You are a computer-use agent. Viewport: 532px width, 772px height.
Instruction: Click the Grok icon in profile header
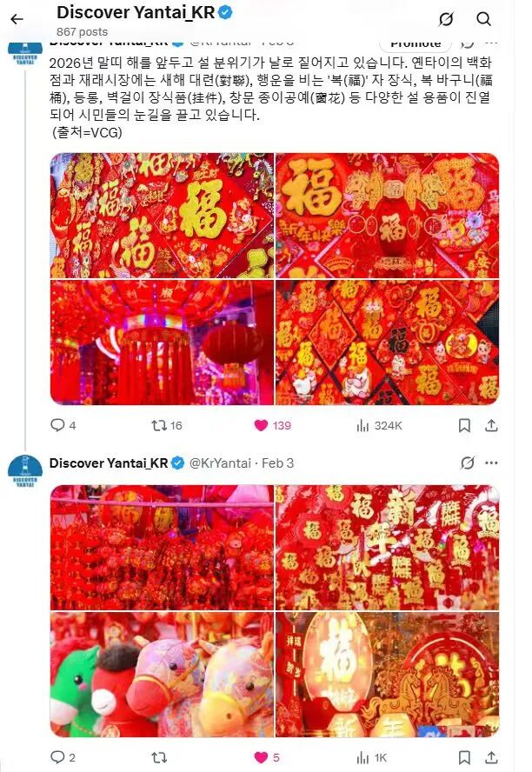(x=446, y=19)
